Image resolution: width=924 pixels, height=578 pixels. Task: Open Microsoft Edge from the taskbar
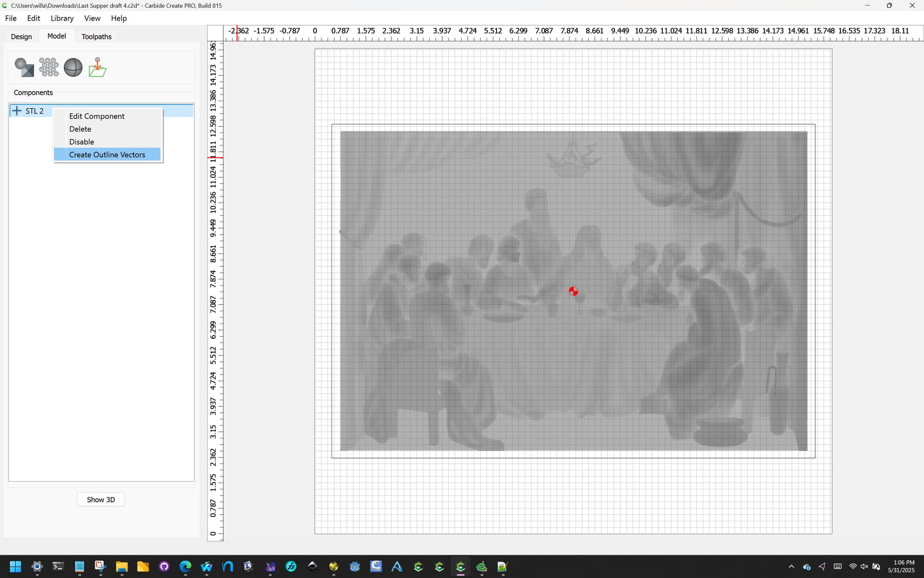pos(185,566)
